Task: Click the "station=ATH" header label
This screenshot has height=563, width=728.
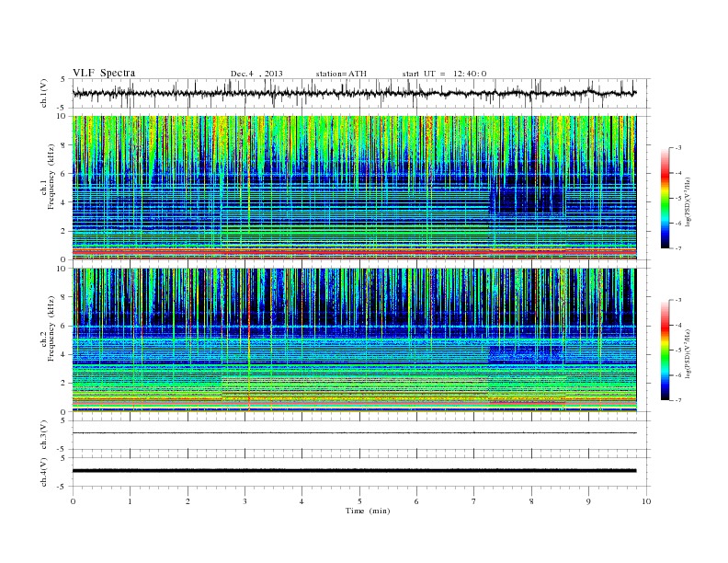Action: [341, 74]
